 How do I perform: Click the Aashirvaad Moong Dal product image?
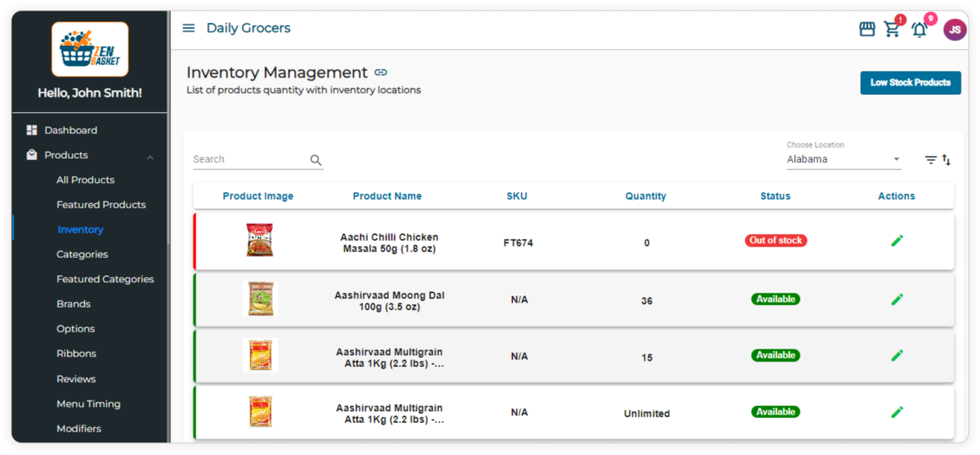[x=260, y=299]
